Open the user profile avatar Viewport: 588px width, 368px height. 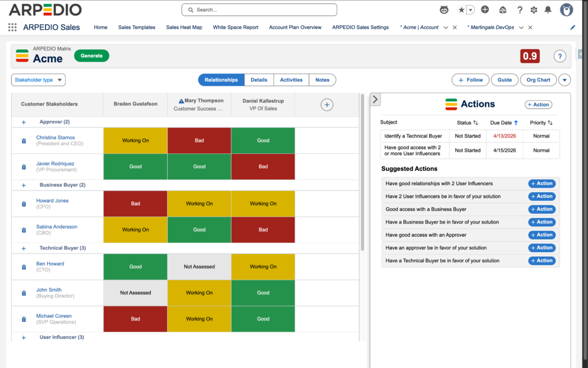pyautogui.click(x=566, y=9)
